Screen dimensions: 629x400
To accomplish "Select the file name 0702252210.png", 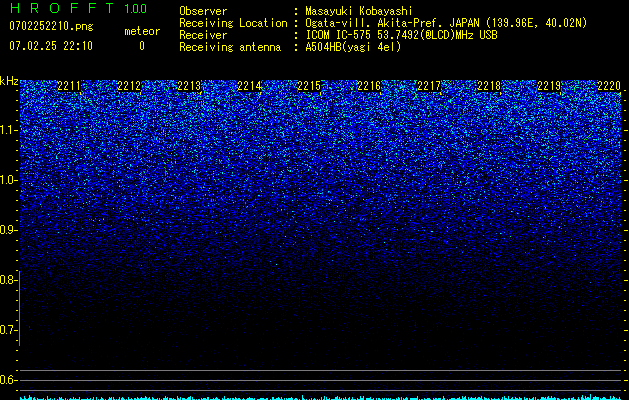I will coord(51,27).
